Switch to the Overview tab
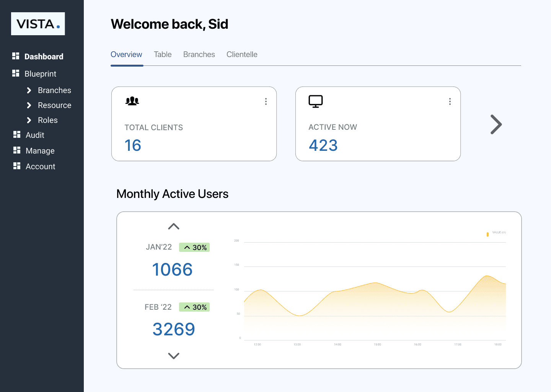This screenshot has width=551, height=392. [126, 54]
